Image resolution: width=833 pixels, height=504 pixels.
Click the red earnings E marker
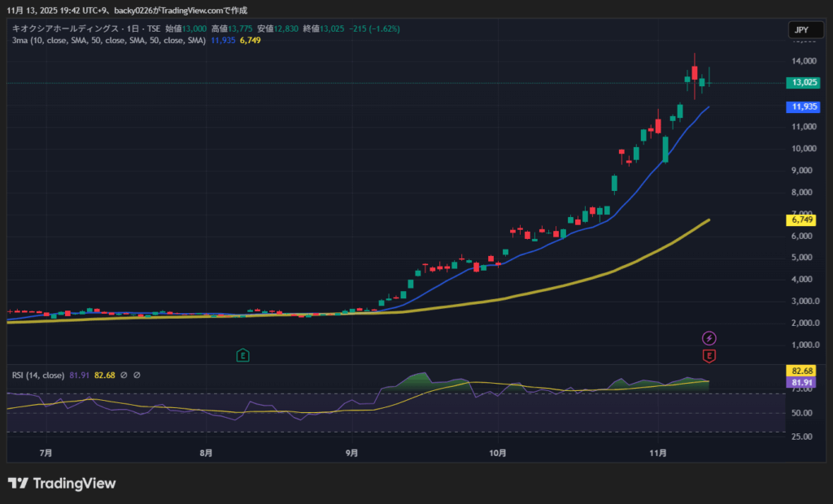coord(709,355)
